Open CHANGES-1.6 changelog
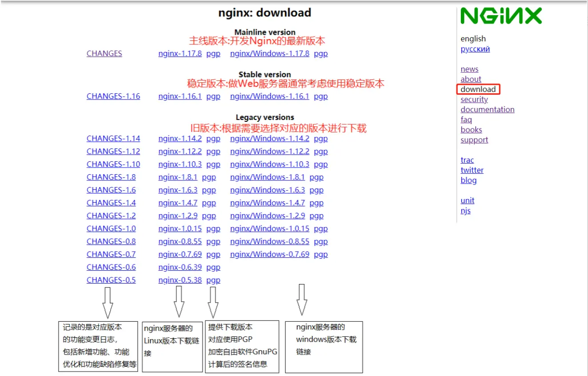The height and width of the screenshot is (376, 588). (x=111, y=190)
